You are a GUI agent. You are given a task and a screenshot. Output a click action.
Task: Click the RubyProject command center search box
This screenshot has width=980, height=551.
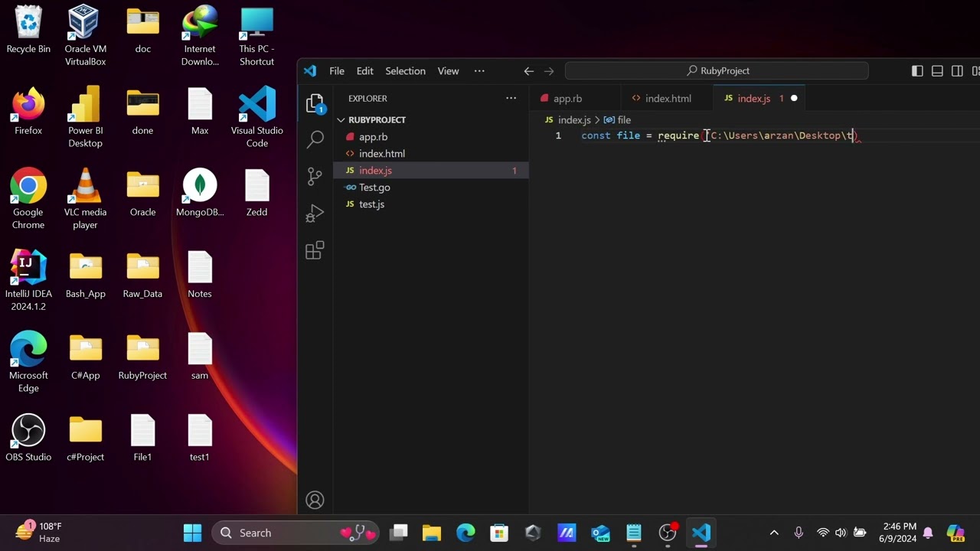pos(717,71)
